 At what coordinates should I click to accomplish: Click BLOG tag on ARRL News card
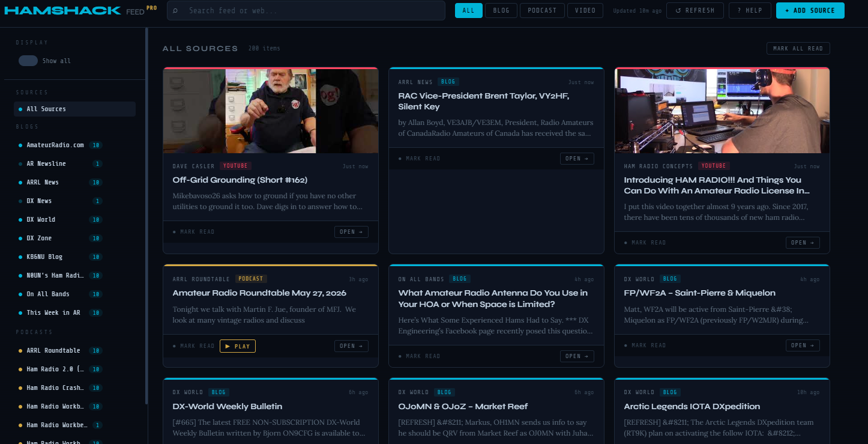[x=448, y=82]
